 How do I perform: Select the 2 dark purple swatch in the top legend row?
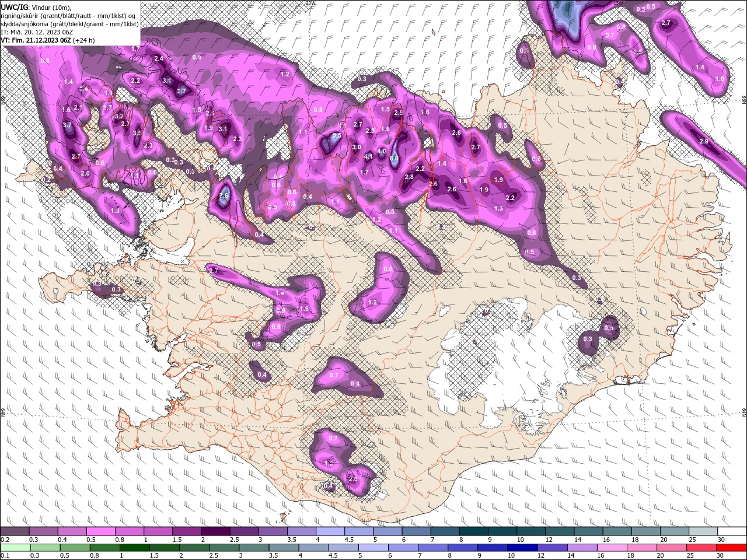pyautogui.click(x=216, y=531)
